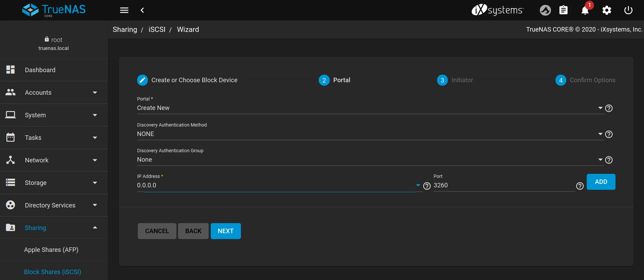The image size is (644, 280).
Task: Click the Port input field
Action: click(x=503, y=185)
